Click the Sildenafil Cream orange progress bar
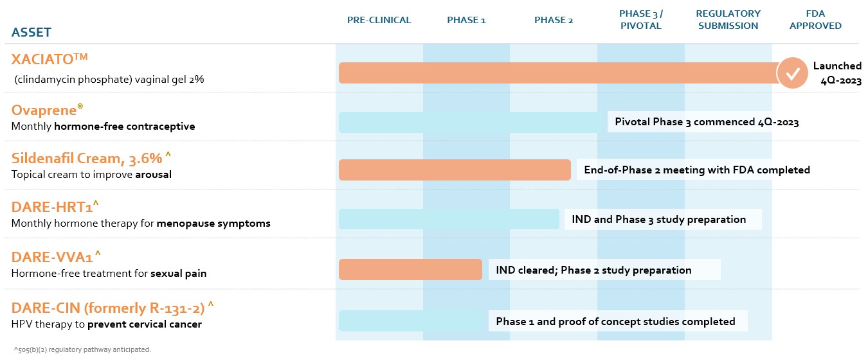The height and width of the screenshot is (361, 868). click(x=454, y=170)
